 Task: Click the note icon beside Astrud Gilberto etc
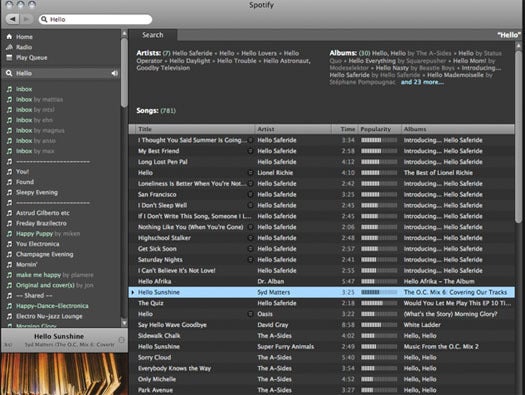click(x=9, y=213)
